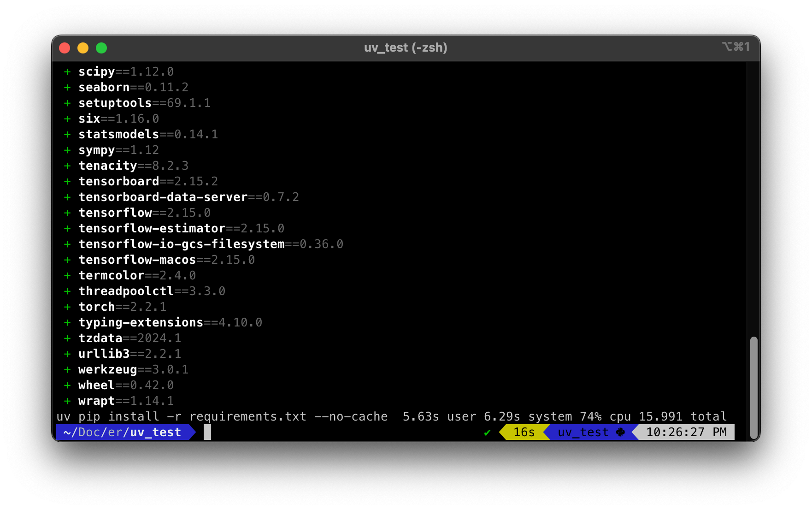812x510 pixels.
Task: Close the uv_test terminal window
Action: pyautogui.click(x=65, y=48)
